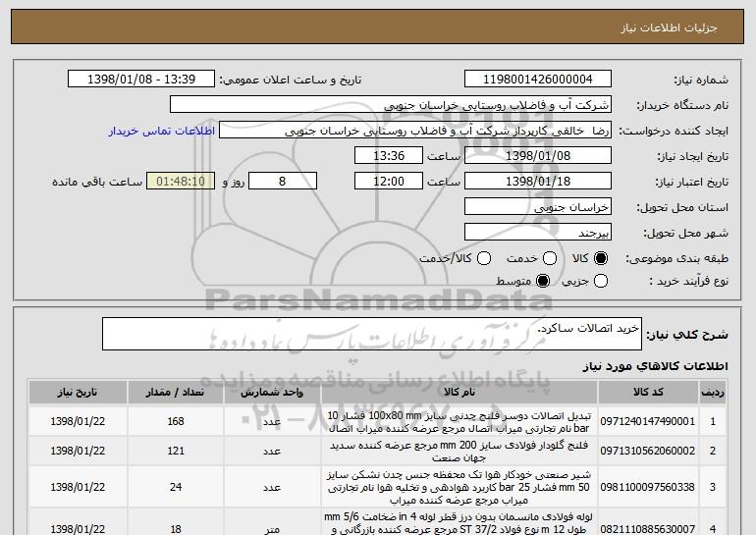The width and height of the screenshot is (756, 535).
Task: Click the general description box خرید اتصالات ساکرد
Action: [x=372, y=334]
